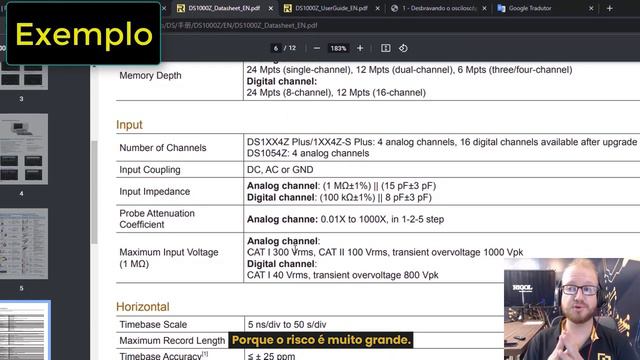
Task: Select page 5 thumbnail in sidebar
Action: pyautogui.click(x=24, y=244)
